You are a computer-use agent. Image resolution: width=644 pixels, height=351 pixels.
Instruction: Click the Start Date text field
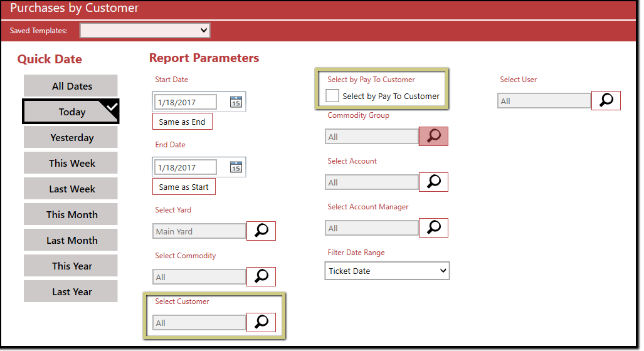tap(186, 102)
